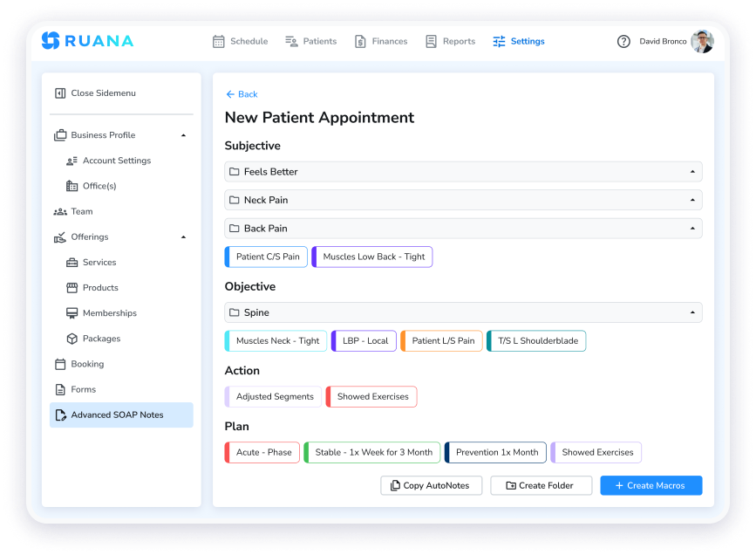Viewport: 756px width, 555px height.
Task: Click the Booking calendar icon
Action: pyautogui.click(x=60, y=364)
